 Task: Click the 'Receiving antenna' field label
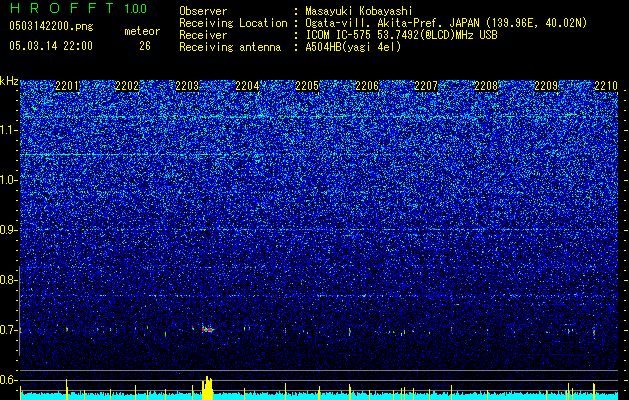[x=230, y=47]
